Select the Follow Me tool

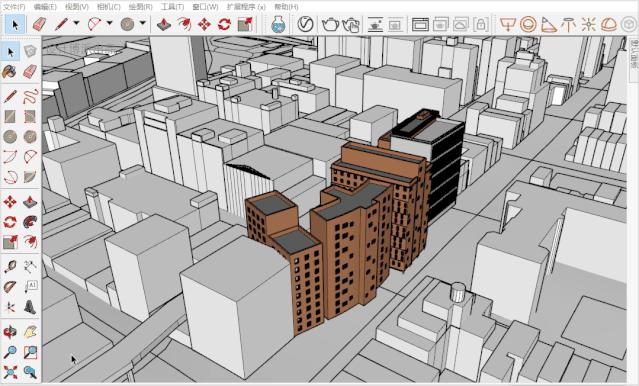[x=30, y=221]
